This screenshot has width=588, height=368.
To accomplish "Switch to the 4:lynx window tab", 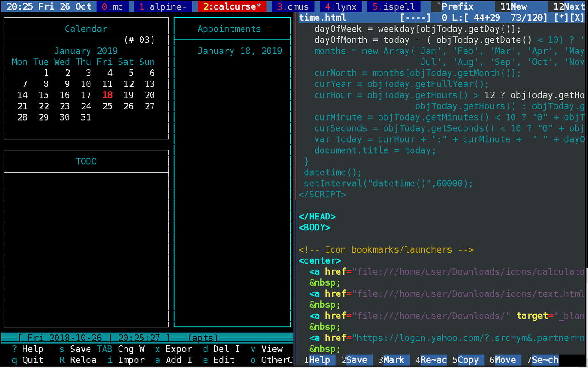I will coord(340,7).
